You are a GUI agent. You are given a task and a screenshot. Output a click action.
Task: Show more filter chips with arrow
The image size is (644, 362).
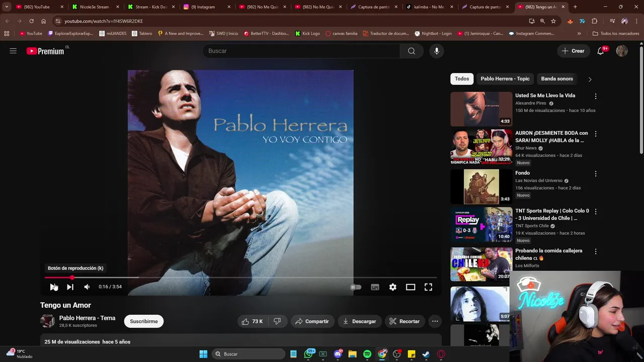click(590, 79)
